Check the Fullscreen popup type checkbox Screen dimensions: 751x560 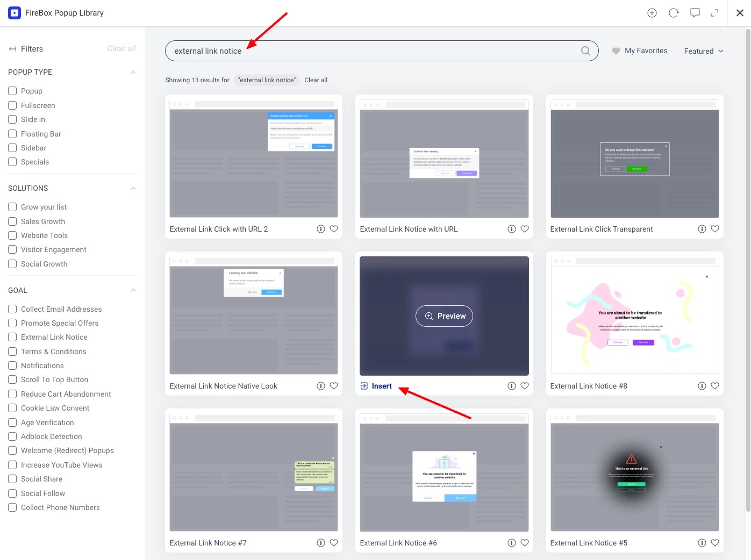coord(12,105)
